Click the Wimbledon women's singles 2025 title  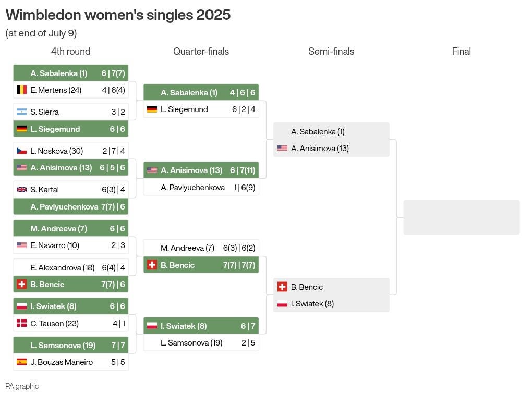[118, 15]
